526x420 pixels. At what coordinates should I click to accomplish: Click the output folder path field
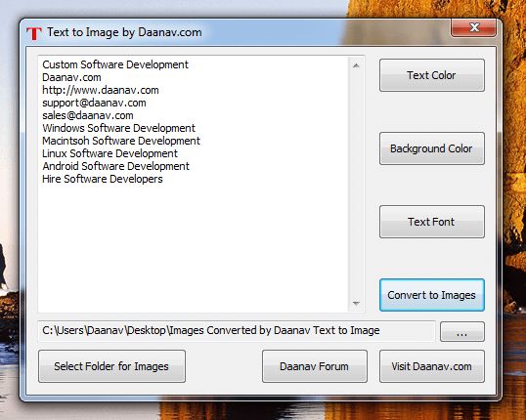237,331
